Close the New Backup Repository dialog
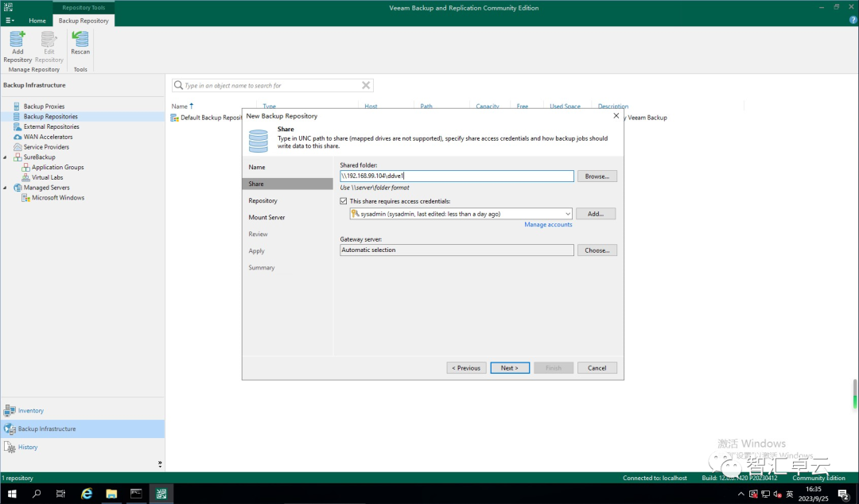Image resolution: width=859 pixels, height=504 pixels. pyautogui.click(x=616, y=115)
